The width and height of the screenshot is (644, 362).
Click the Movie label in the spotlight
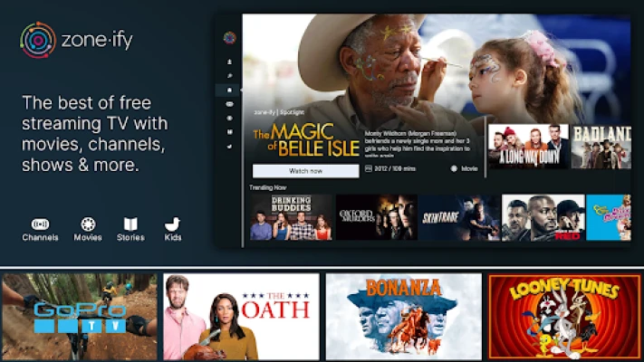(x=469, y=168)
